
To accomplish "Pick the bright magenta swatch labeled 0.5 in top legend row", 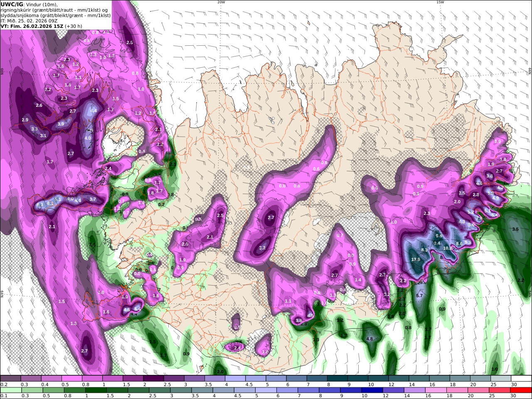I will click(x=72, y=379).
